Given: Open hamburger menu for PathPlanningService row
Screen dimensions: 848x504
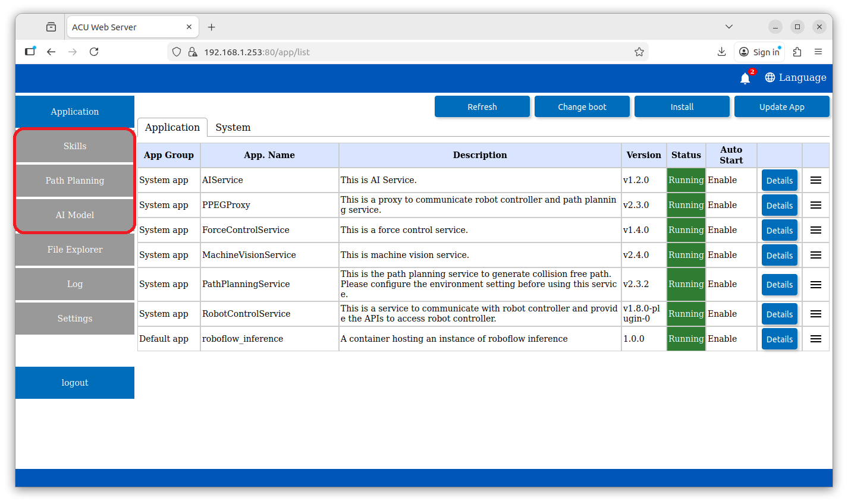Looking at the screenshot, I should coord(816,284).
